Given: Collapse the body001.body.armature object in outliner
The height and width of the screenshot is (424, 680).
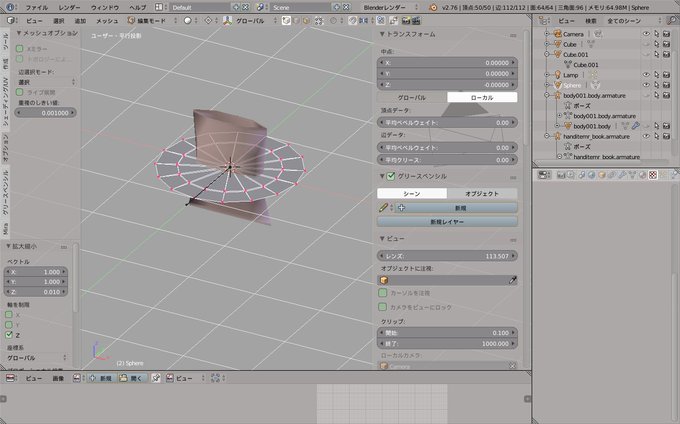Looking at the screenshot, I should (547, 95).
